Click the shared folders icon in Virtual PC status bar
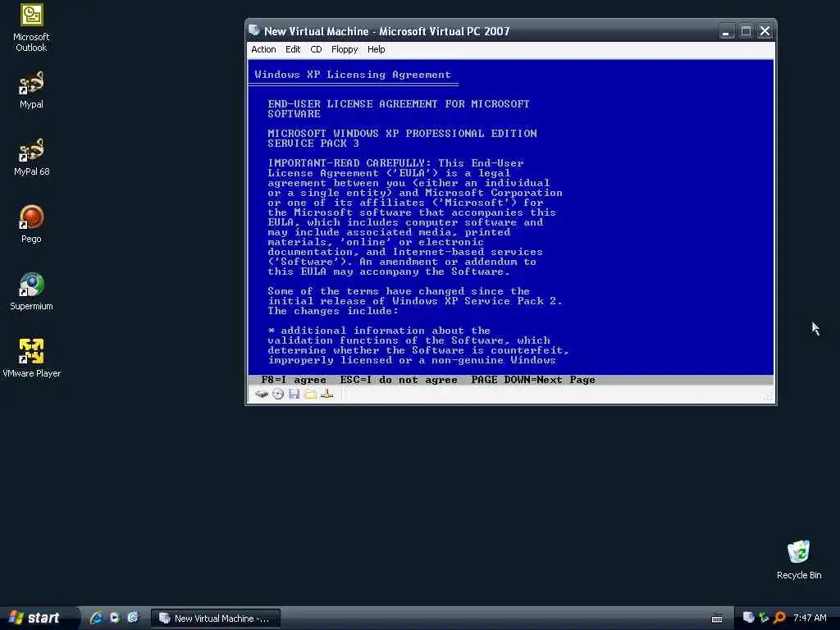This screenshot has height=630, width=840. [310, 395]
